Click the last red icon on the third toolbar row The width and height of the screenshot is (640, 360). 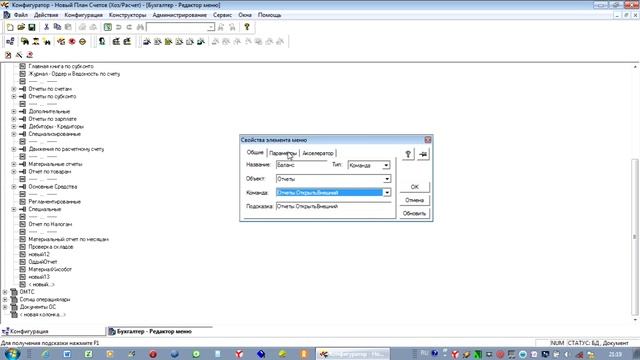pos(29,55)
